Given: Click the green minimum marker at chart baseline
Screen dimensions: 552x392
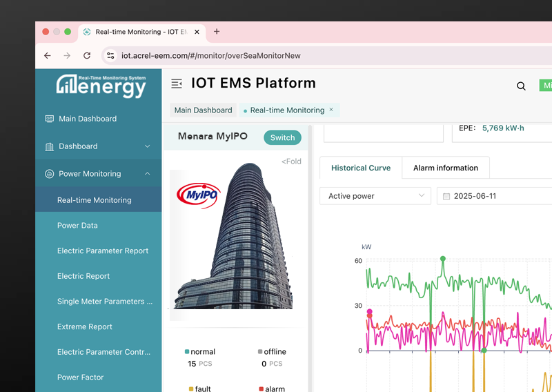Looking at the screenshot, I should coord(484,350).
